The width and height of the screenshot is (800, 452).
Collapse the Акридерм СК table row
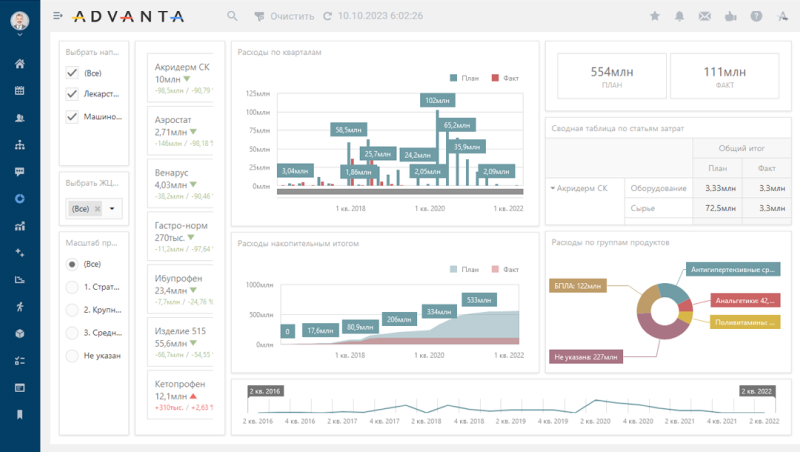(x=552, y=188)
